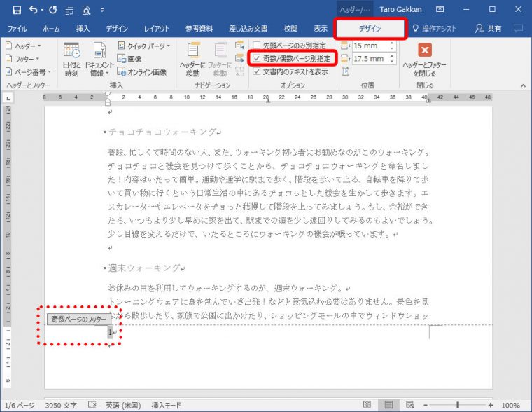Click footer position 17.5 mm field
532x412 pixels.
point(370,59)
